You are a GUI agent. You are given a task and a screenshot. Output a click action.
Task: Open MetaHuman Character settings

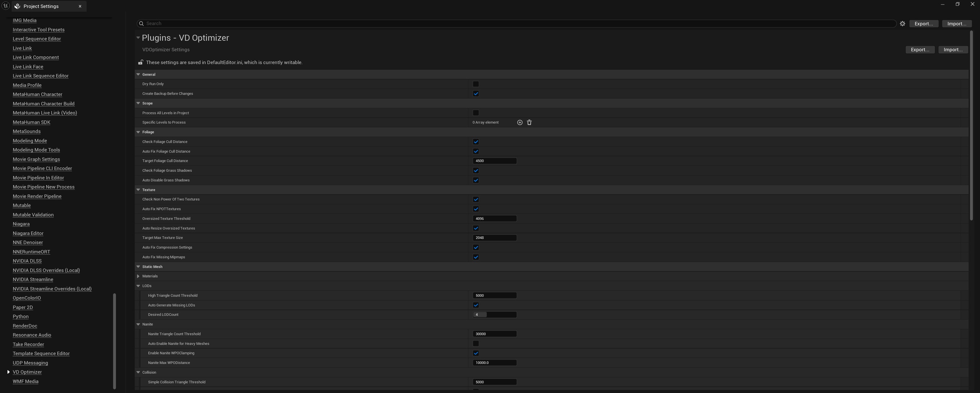point(38,94)
